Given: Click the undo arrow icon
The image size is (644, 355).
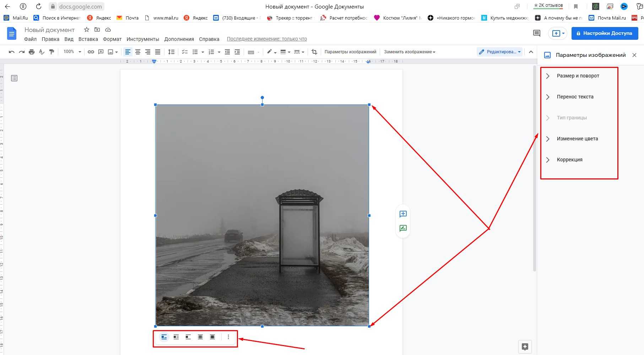Looking at the screenshot, I should click(x=11, y=52).
